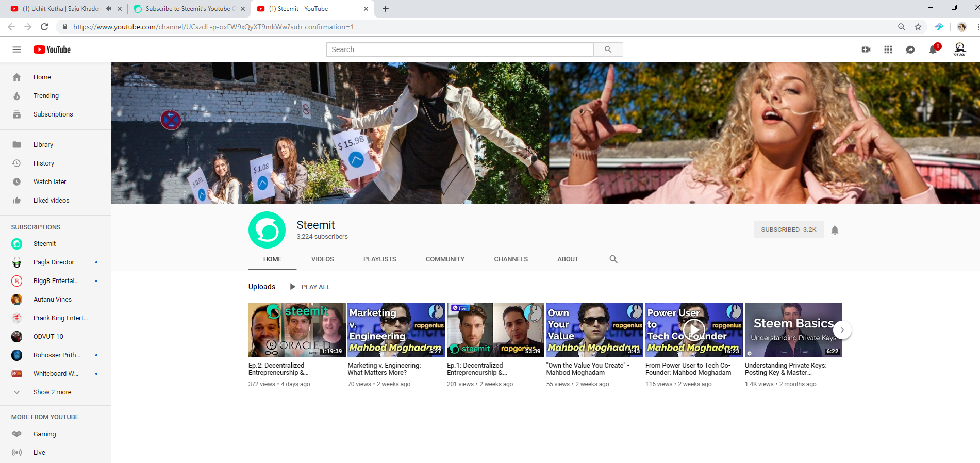Screen dimensions: 980x463
Task: Click the YouTube search input field
Action: point(460,49)
